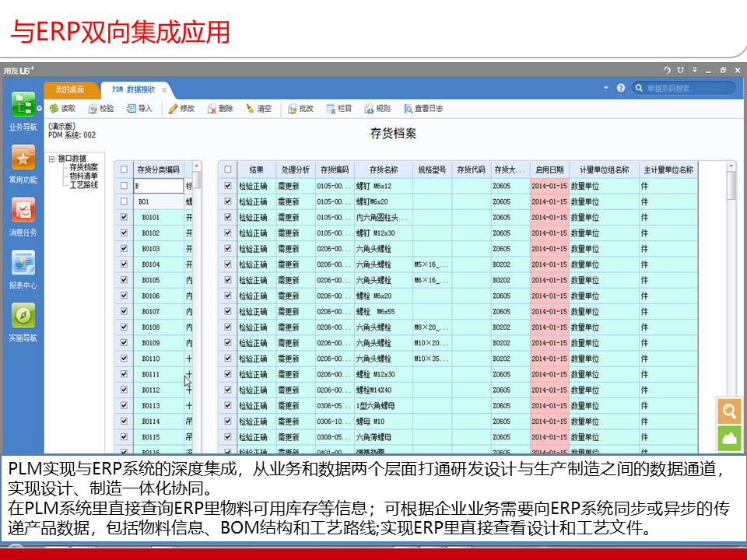Click the 查看日志 toolbar button
747x560 pixels.
(x=423, y=109)
